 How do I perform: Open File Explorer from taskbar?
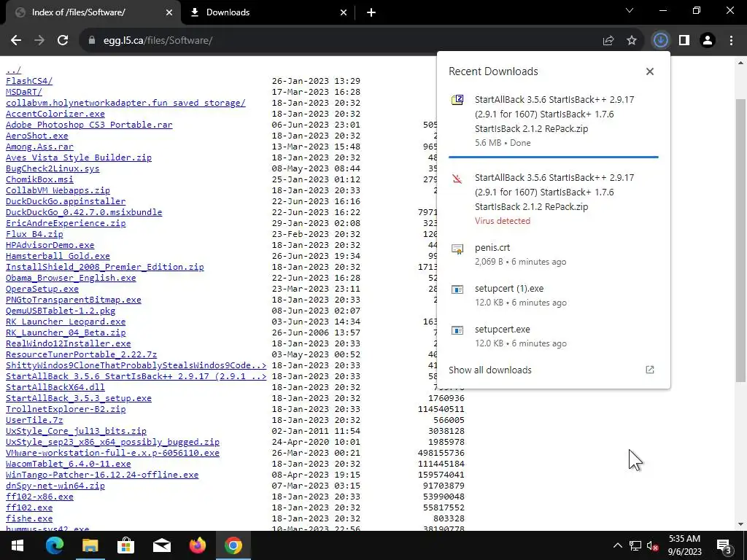click(90, 545)
